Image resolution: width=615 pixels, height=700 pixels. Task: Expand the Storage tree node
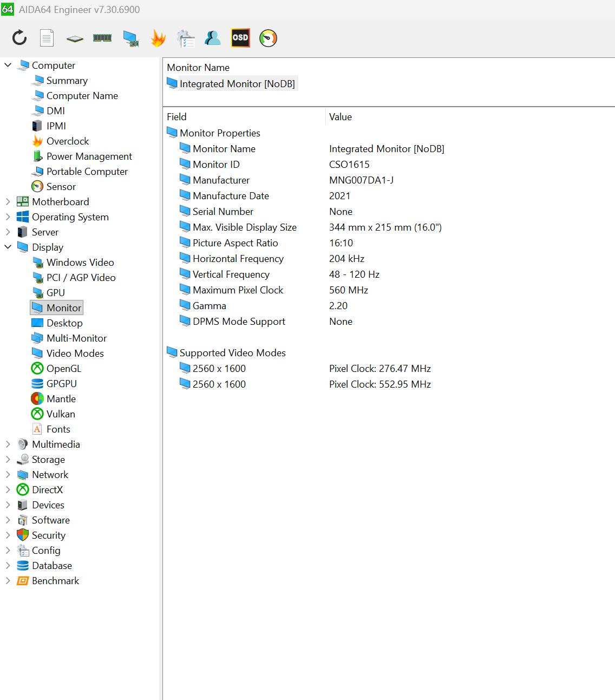click(8, 460)
